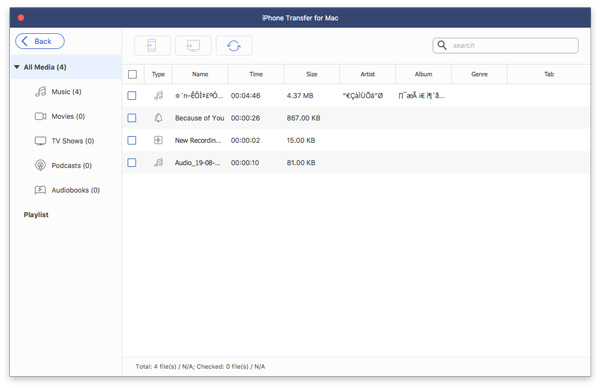Close the iPhone Transfer window

21,18
